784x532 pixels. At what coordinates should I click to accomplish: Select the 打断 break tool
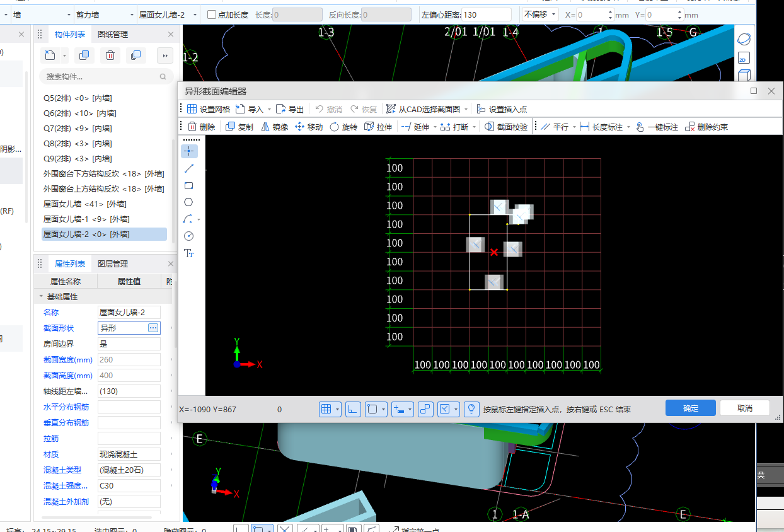pyautogui.click(x=454, y=127)
